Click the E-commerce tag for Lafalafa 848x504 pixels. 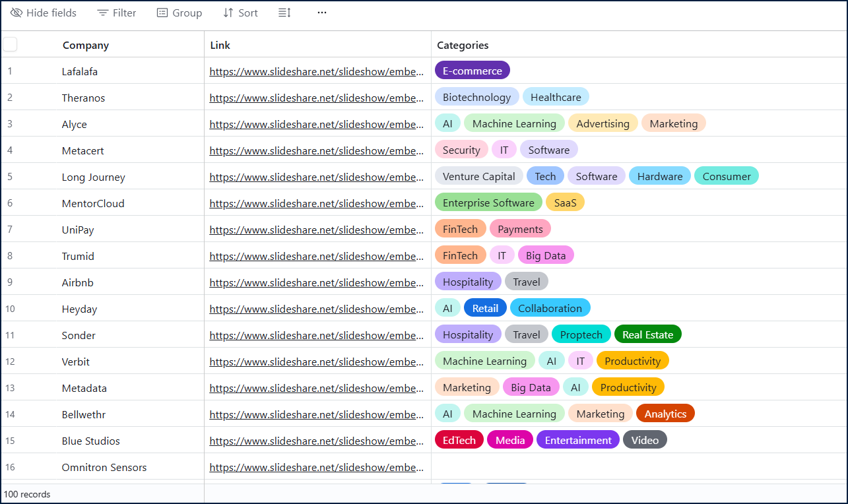tap(473, 71)
